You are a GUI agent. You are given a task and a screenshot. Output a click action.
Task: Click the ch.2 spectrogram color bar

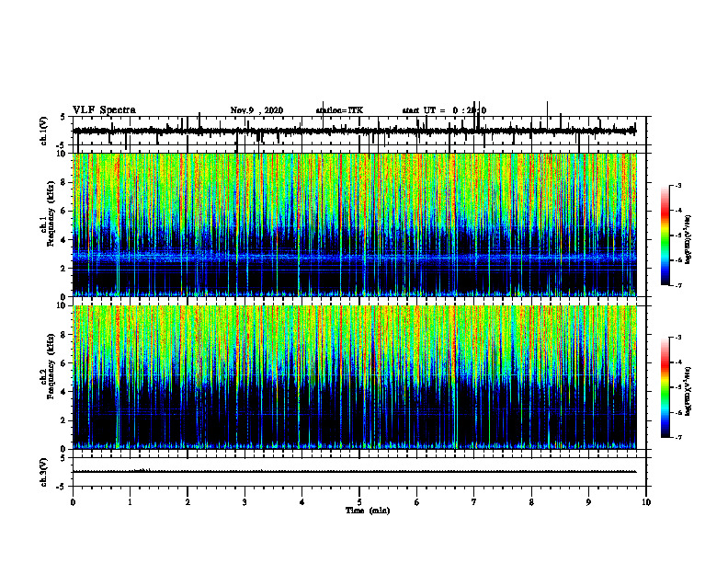tap(665, 387)
